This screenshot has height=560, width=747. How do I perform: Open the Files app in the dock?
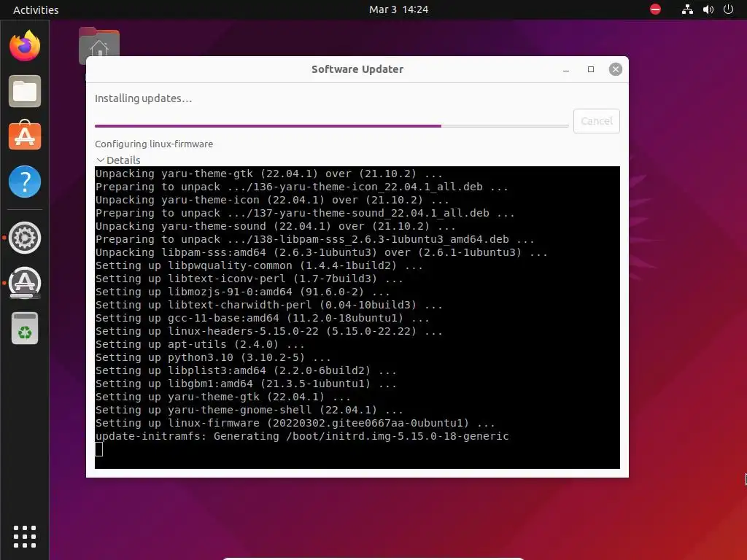[x=25, y=91]
